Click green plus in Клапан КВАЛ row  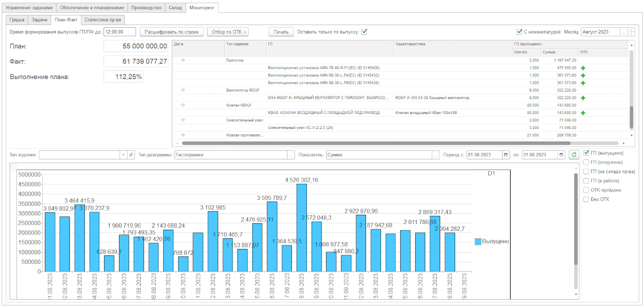[583, 113]
